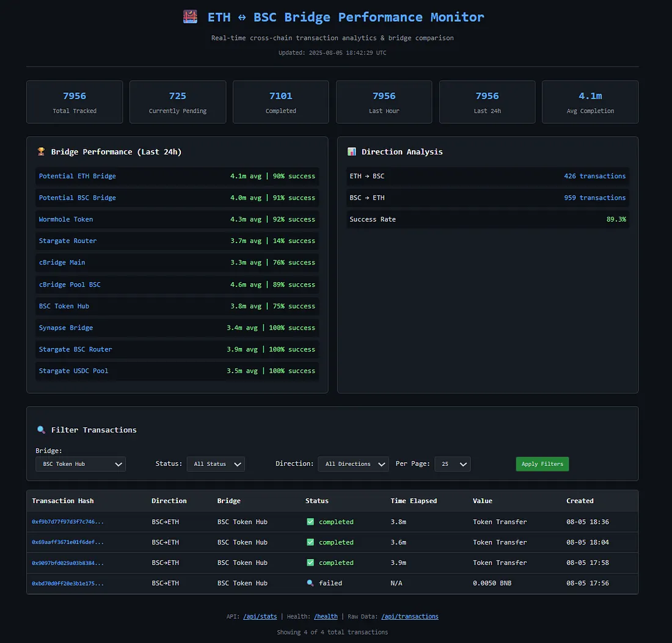Click the magnifier icon beside Filter Transactions
This screenshot has height=643, width=672.
[x=41, y=430]
